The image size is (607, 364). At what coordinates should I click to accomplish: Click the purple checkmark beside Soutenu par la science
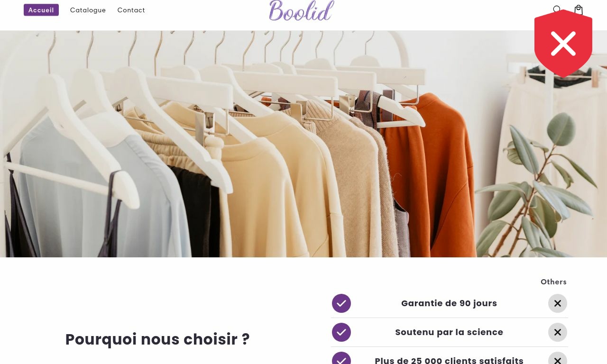click(x=341, y=332)
